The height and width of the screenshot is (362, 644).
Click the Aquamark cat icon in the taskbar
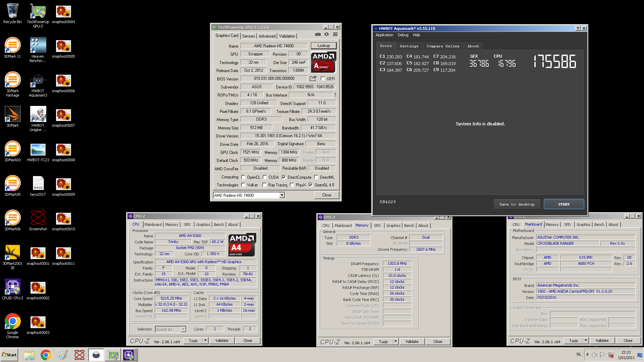[x=96, y=355]
